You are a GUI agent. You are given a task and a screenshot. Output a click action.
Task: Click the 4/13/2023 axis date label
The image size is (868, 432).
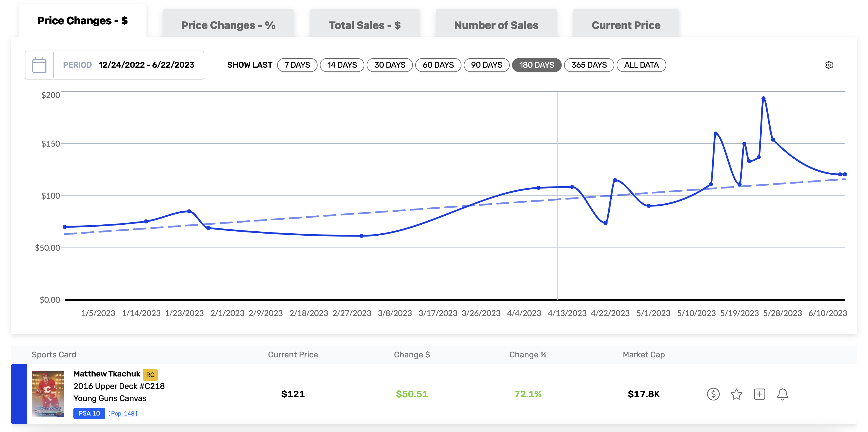coord(567,313)
